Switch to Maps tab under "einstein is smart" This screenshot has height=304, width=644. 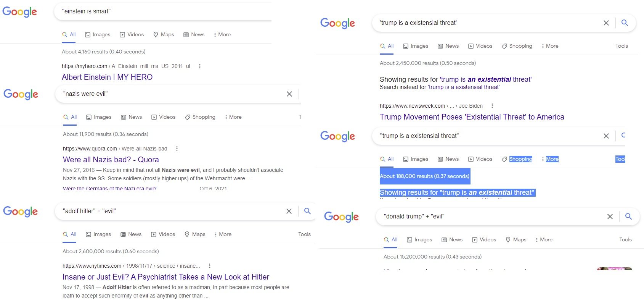tap(164, 34)
